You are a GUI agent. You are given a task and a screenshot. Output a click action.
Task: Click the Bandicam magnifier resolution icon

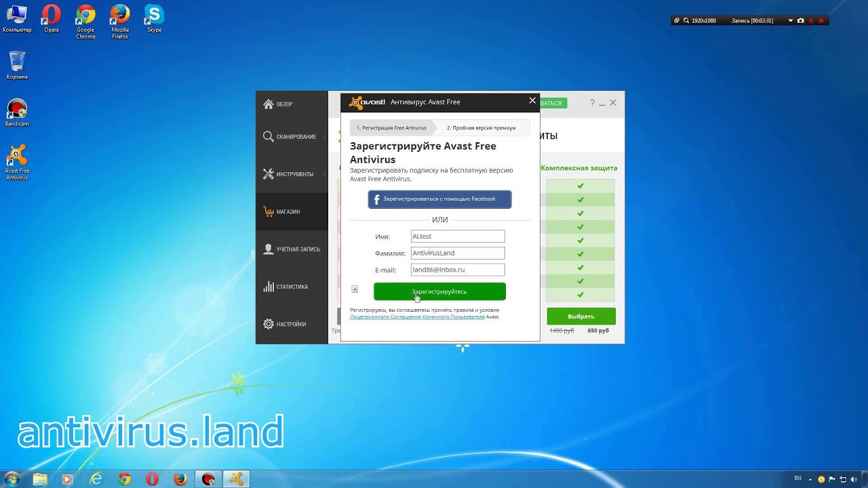(686, 20)
